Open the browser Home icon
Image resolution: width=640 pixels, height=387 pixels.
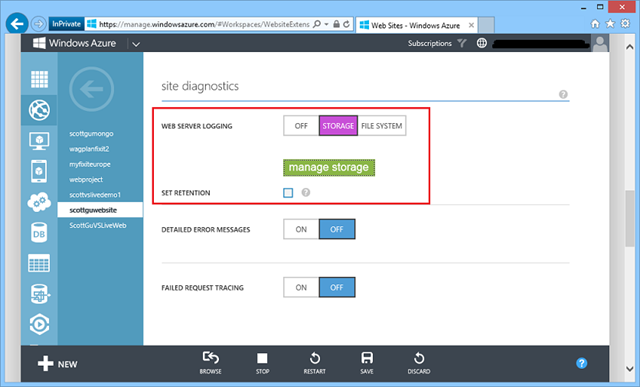tap(595, 24)
